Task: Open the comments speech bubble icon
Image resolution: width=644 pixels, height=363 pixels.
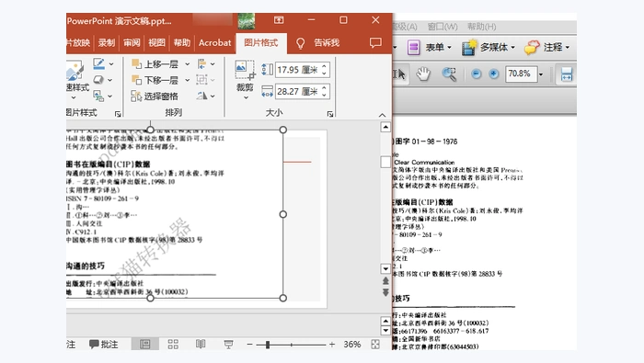Action: (x=375, y=42)
